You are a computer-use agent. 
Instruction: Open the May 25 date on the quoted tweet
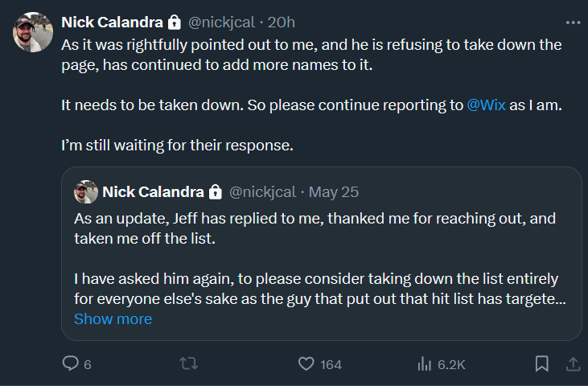pos(334,192)
